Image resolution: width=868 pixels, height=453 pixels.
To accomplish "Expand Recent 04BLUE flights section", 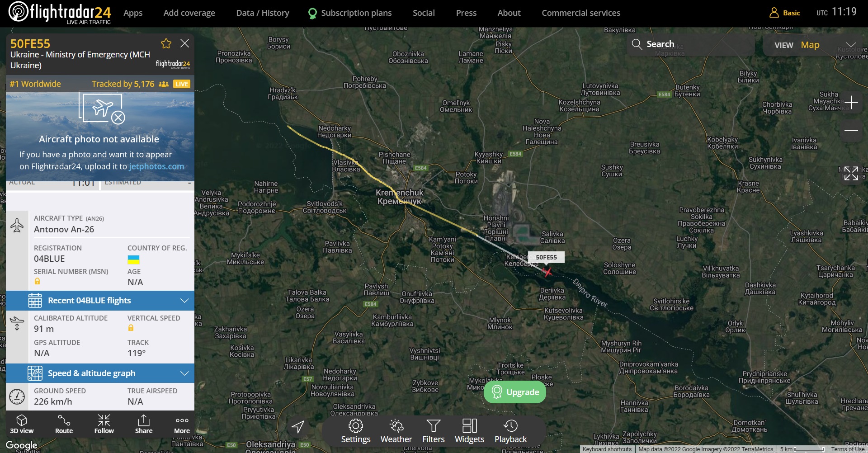I will (x=100, y=301).
